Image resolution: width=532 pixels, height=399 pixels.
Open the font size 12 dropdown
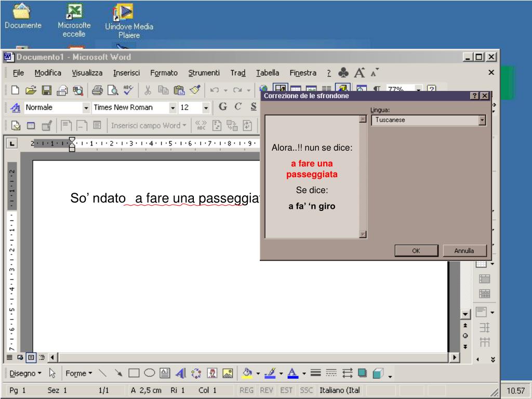point(206,108)
